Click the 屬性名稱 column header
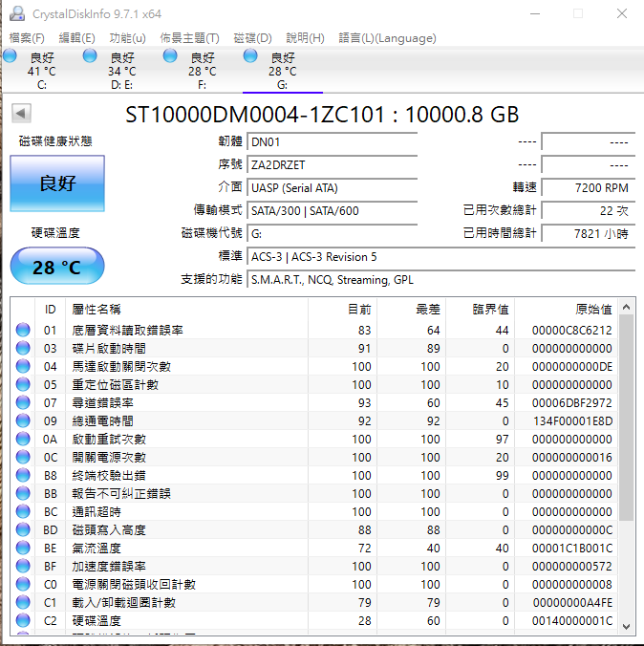This screenshot has width=644, height=646. 186,309
